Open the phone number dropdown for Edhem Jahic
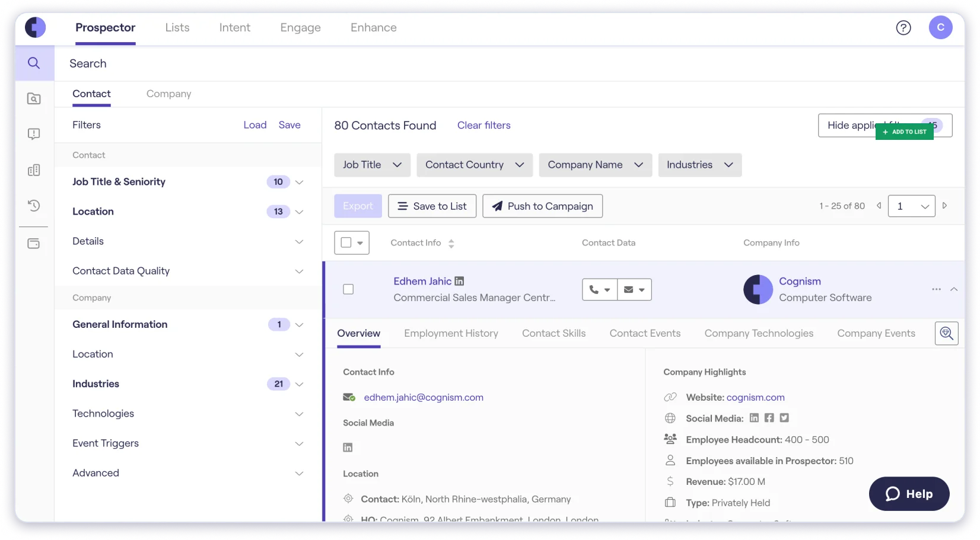This screenshot has height=540, width=980. pyautogui.click(x=599, y=290)
